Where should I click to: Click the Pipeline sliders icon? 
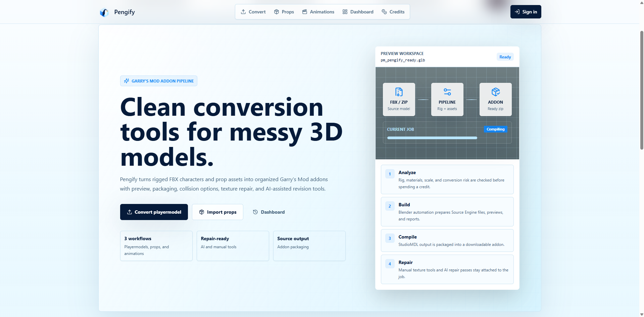(x=447, y=92)
